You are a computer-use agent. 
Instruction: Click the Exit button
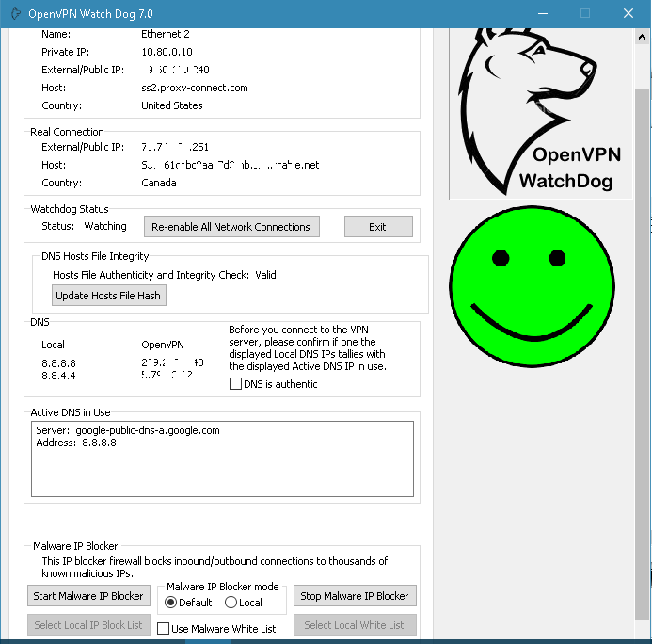point(378,226)
